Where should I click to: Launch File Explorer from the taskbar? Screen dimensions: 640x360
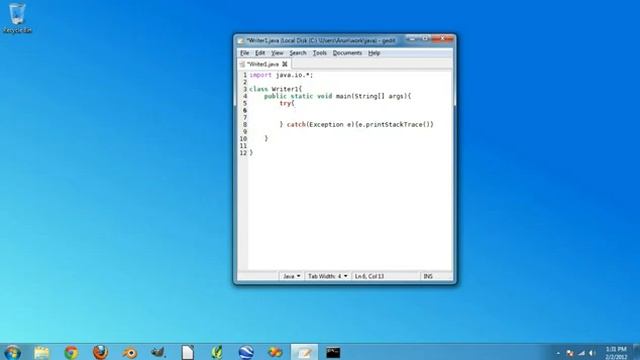(42, 352)
